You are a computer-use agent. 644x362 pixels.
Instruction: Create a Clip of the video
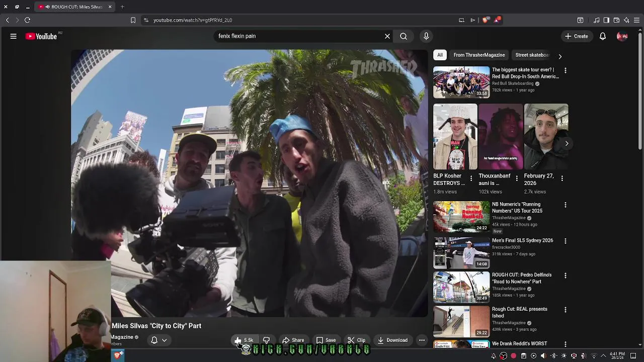(356, 340)
